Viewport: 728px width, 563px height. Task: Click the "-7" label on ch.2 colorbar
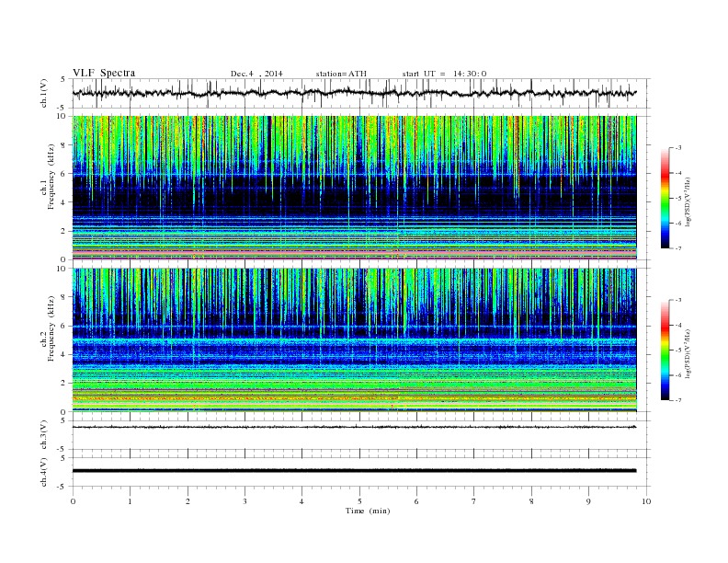(678, 400)
